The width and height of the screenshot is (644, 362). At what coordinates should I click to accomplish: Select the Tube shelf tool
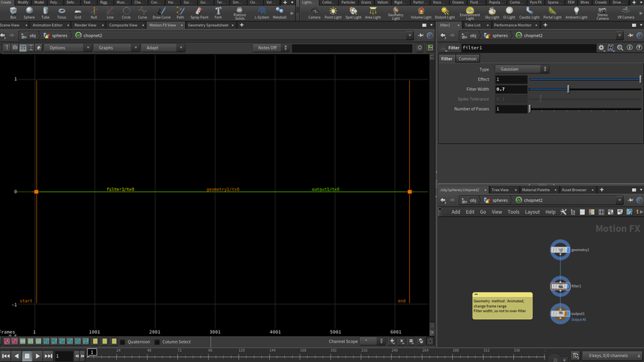point(45,13)
